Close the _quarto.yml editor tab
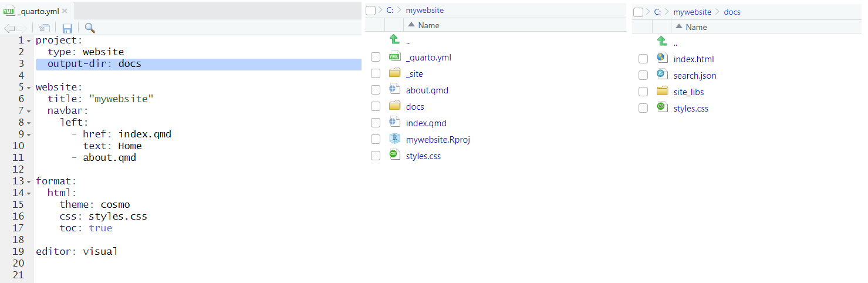Image resolution: width=868 pixels, height=283 pixels. click(65, 11)
